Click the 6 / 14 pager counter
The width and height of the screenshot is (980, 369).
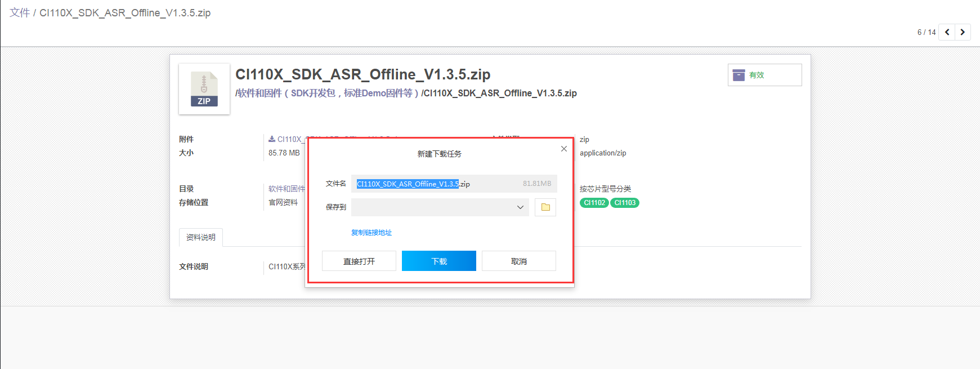(927, 32)
